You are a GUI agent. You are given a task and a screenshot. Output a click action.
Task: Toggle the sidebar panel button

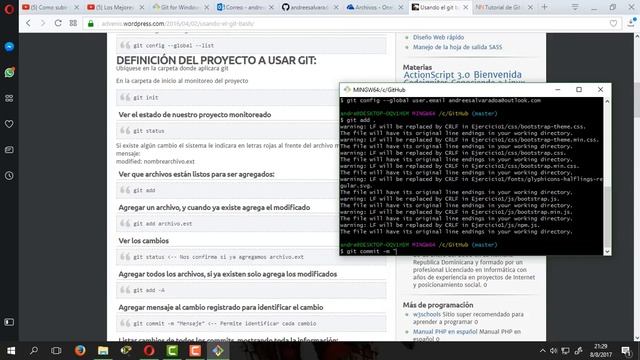(x=9, y=322)
